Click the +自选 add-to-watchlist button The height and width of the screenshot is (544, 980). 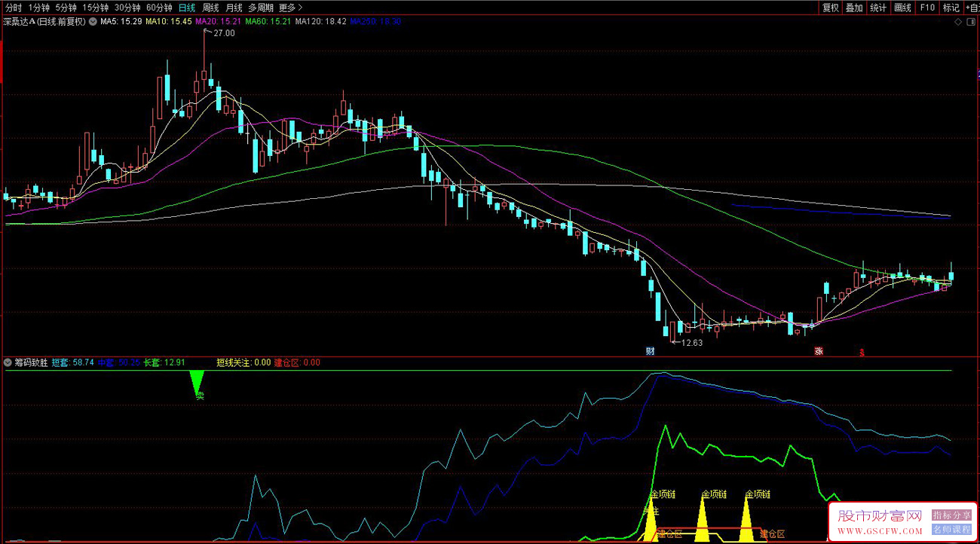pos(971,8)
